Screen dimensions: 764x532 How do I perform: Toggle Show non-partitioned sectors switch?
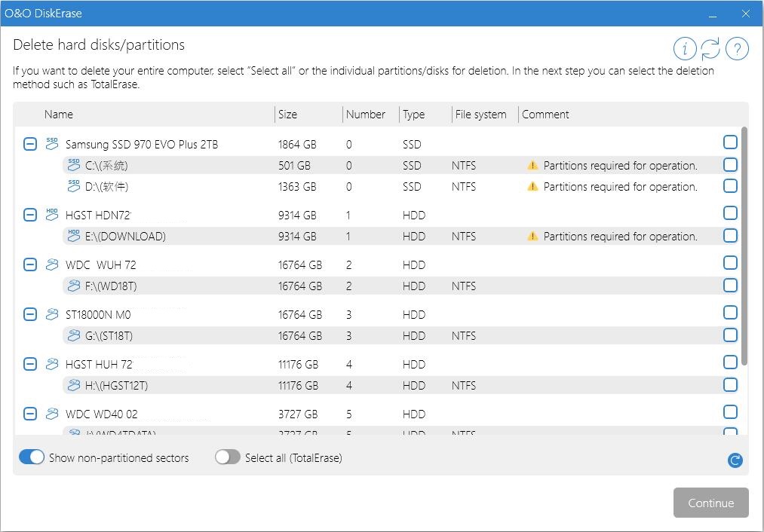coord(32,457)
